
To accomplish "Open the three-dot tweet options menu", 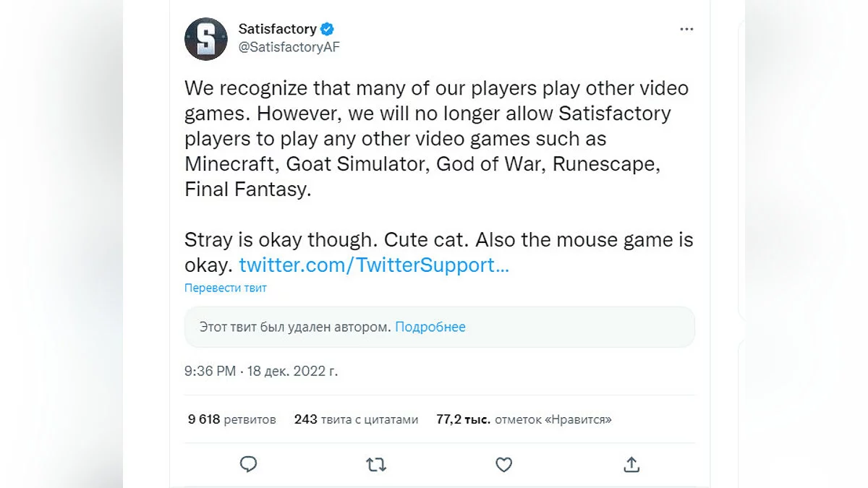I will (686, 30).
